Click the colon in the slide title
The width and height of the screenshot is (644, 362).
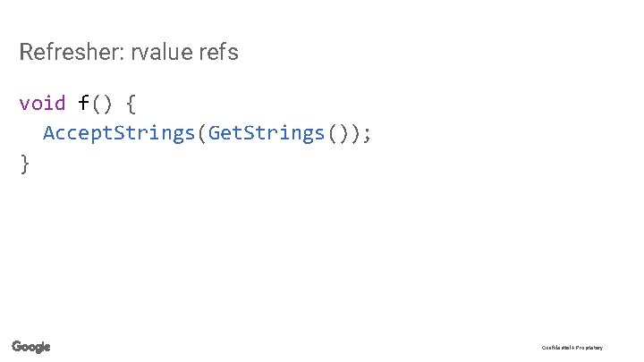[123, 55]
